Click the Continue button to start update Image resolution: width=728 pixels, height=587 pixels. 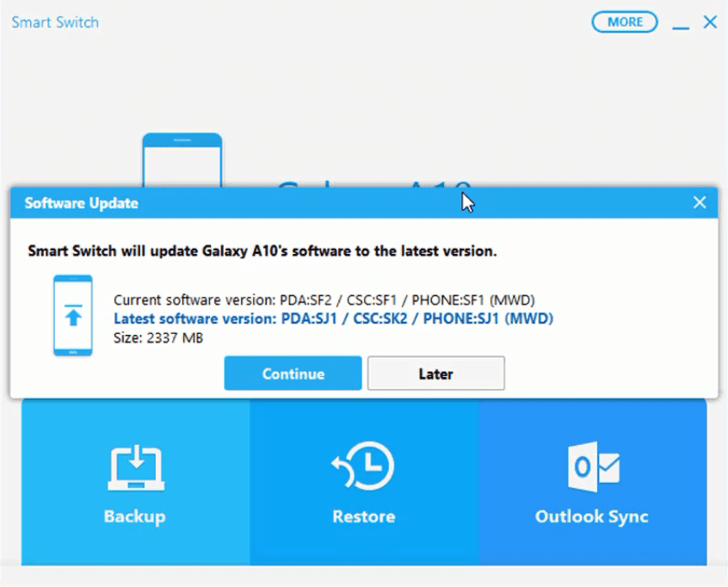[x=293, y=374]
